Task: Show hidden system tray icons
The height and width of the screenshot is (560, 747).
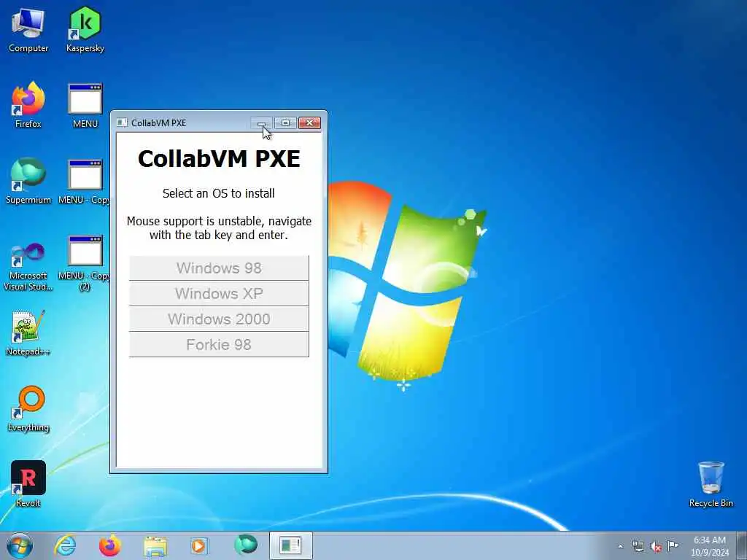Action: click(x=620, y=547)
